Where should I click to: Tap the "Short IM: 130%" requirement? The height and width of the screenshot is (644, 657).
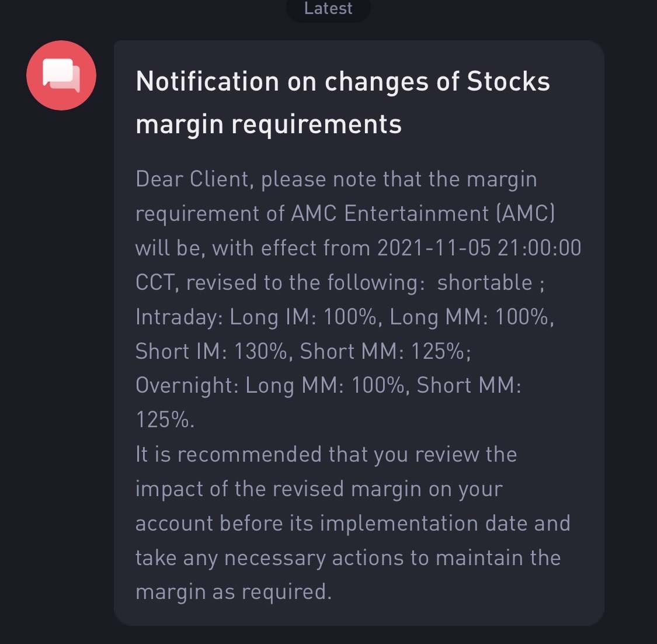tap(211, 351)
